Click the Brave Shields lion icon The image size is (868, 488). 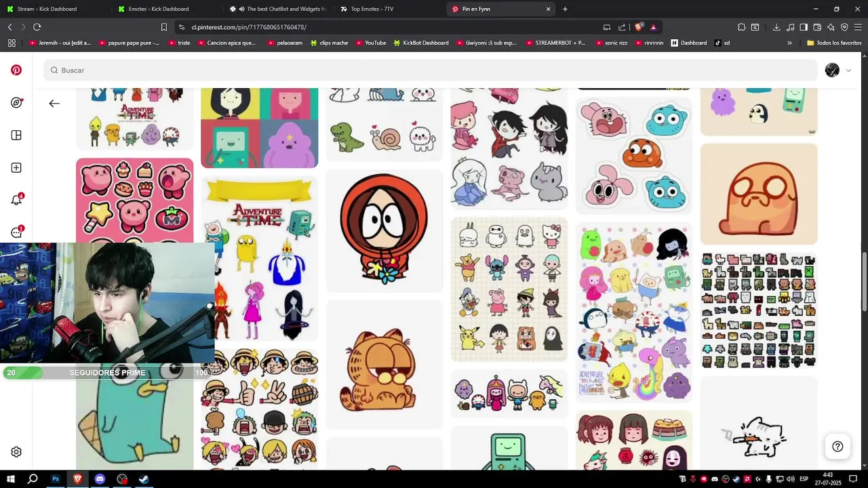click(639, 27)
